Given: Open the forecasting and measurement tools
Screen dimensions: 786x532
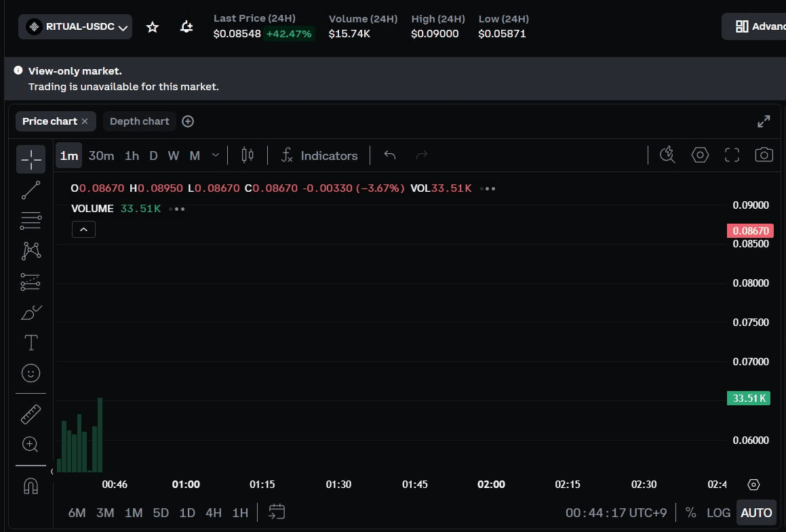Looking at the screenshot, I should (31, 282).
